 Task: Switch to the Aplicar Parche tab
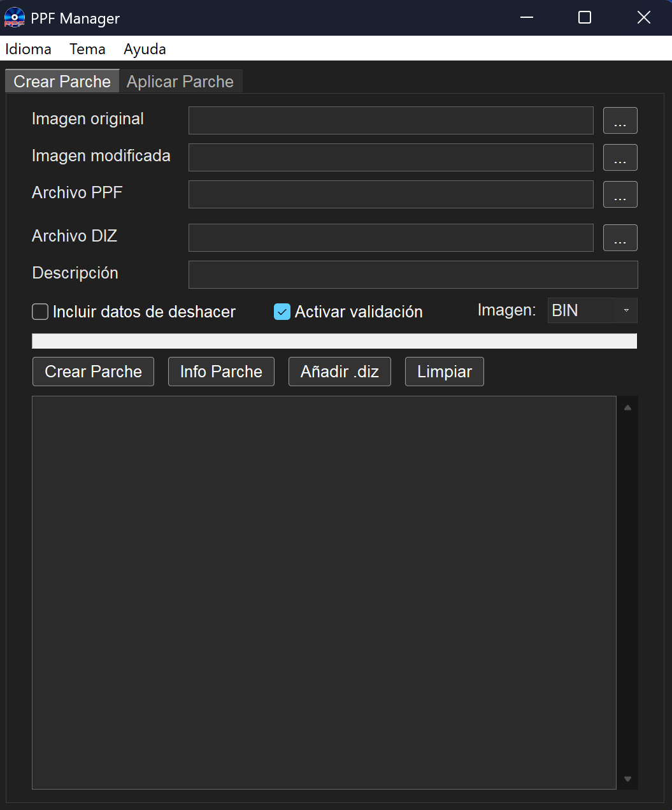(x=180, y=82)
